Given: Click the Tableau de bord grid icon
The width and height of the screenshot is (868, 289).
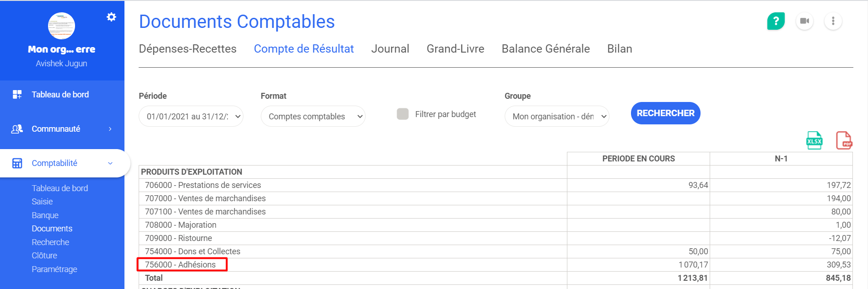Looking at the screenshot, I should click(17, 95).
